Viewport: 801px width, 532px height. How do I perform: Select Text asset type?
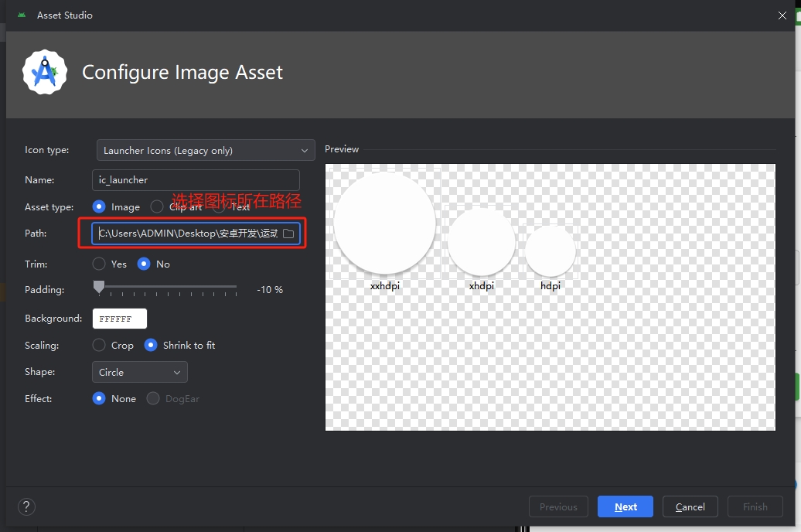(219, 206)
